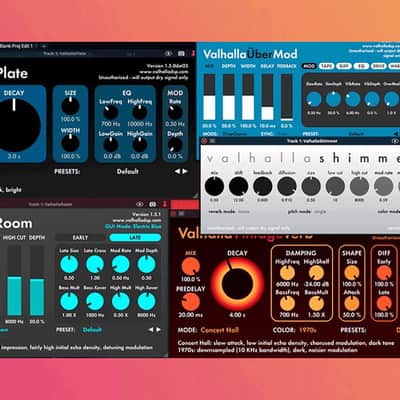
Task: Click the DEPTH slider in Valhalla Room
Action: pos(37,281)
